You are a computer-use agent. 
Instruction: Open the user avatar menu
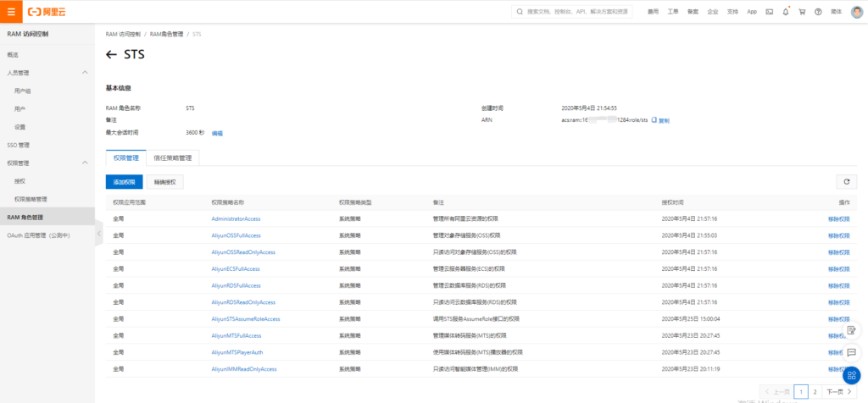pyautogui.click(x=856, y=12)
